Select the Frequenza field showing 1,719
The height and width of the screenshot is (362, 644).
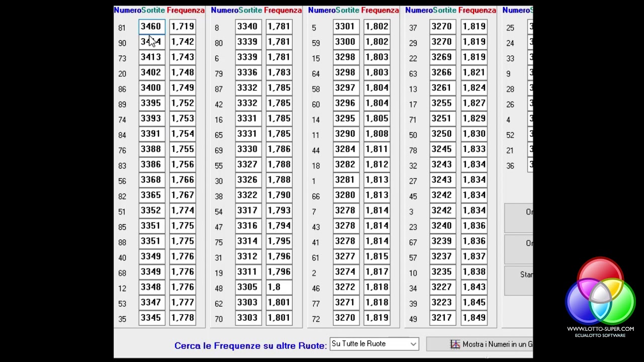coord(183,27)
